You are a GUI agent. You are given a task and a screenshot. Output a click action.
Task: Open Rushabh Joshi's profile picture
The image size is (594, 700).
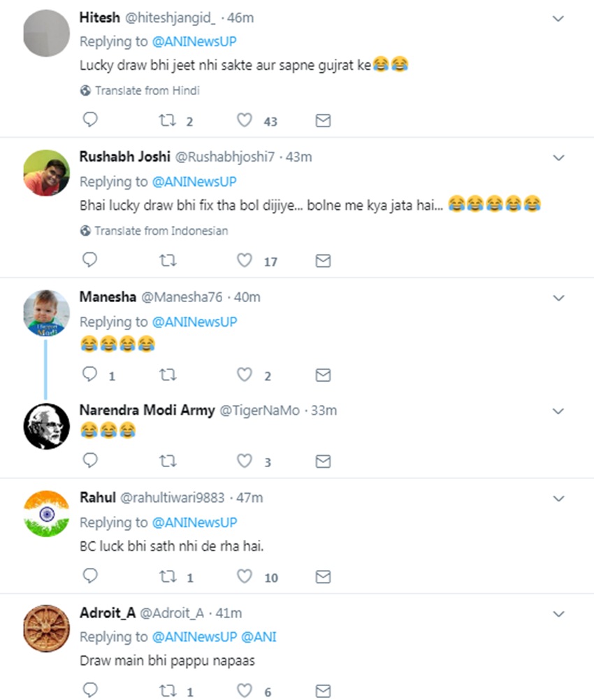46,173
